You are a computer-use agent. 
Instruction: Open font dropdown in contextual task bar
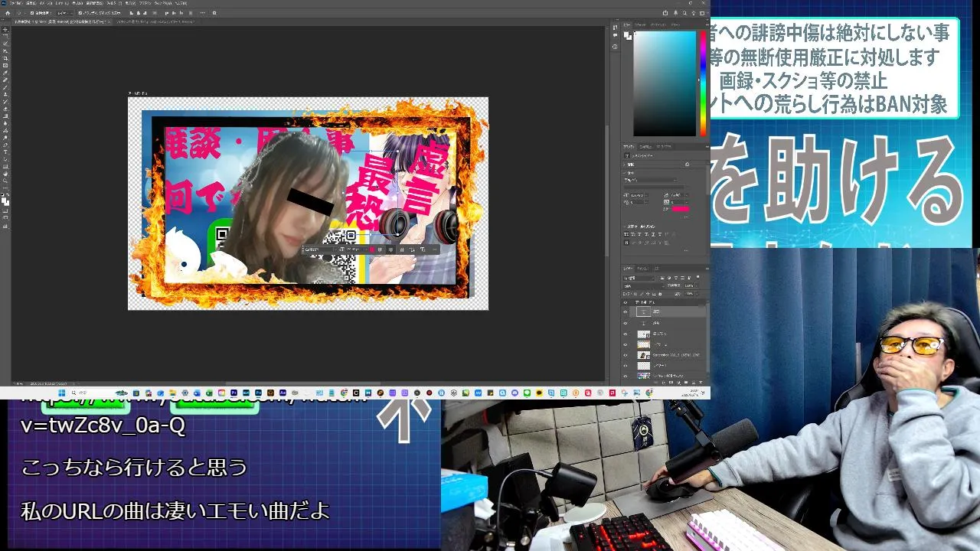319,249
